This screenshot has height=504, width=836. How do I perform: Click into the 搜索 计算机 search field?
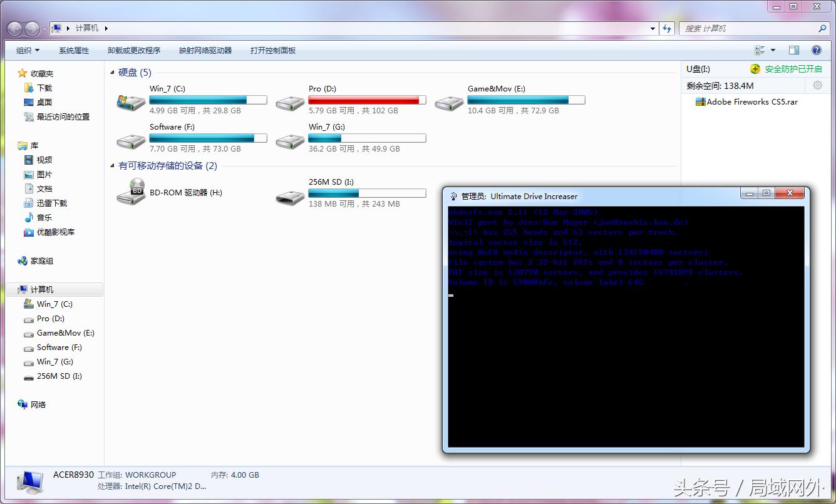pos(748,28)
